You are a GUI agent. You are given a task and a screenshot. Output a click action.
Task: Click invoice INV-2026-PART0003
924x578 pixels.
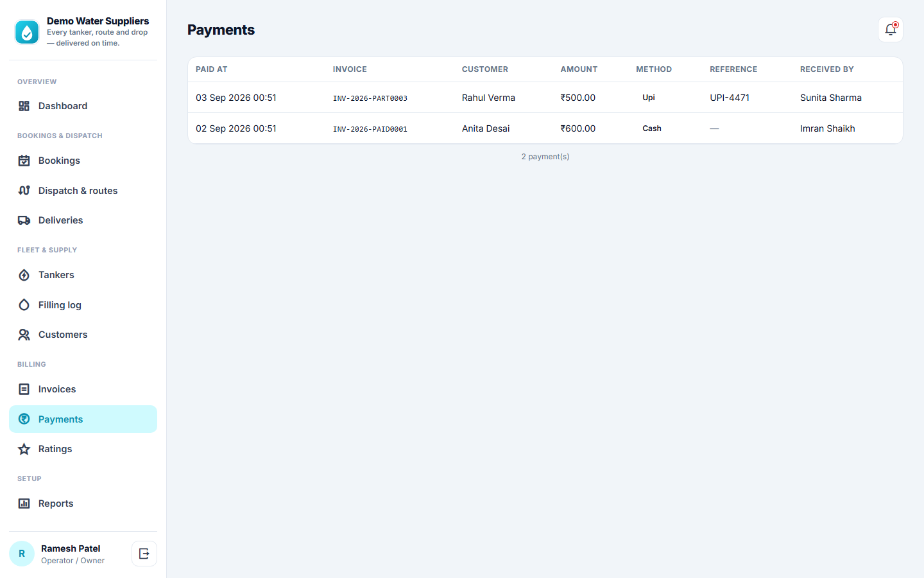coord(370,98)
